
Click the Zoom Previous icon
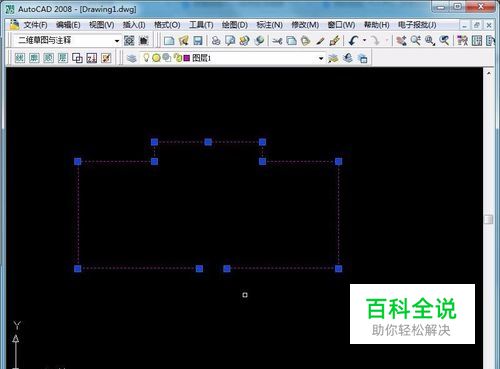[444, 41]
